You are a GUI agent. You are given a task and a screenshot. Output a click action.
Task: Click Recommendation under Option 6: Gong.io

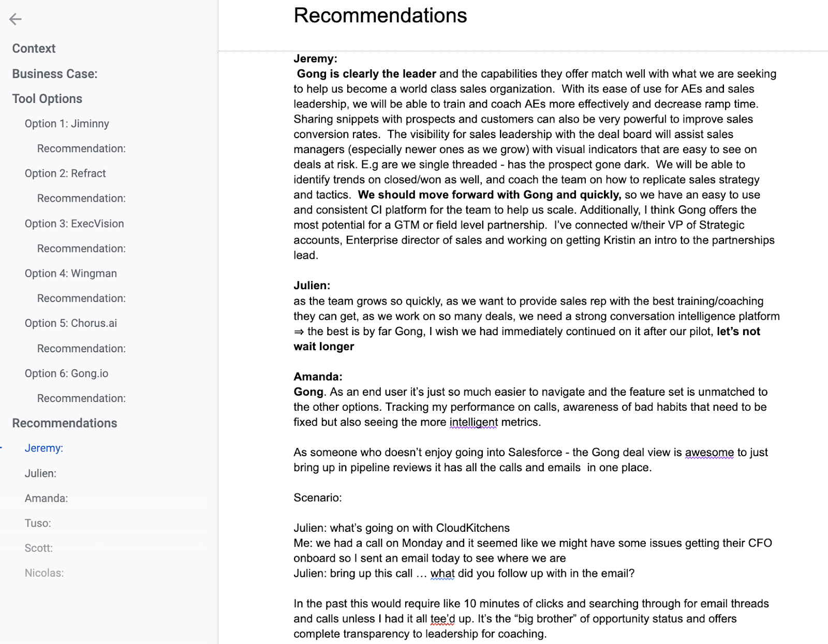pos(81,398)
